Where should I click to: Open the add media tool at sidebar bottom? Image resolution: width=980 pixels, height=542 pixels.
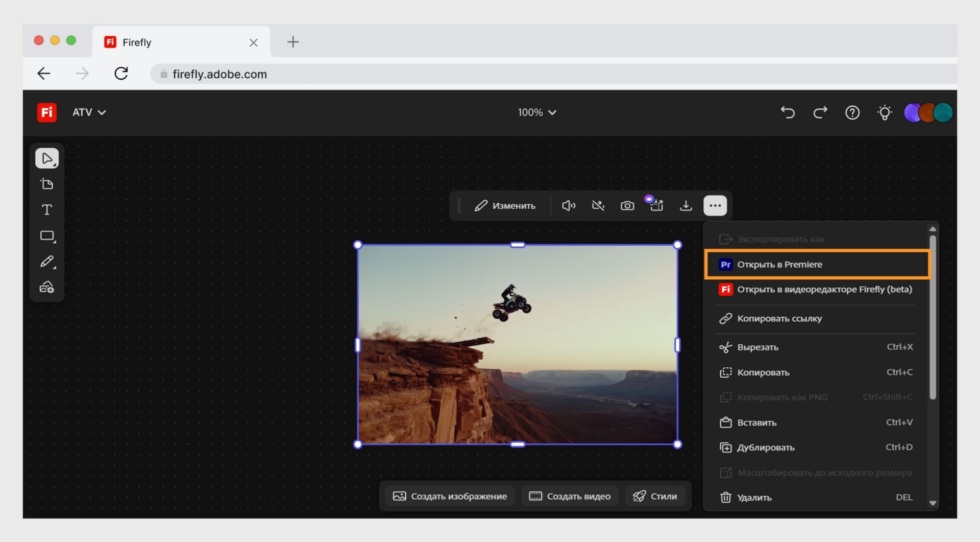coord(46,287)
